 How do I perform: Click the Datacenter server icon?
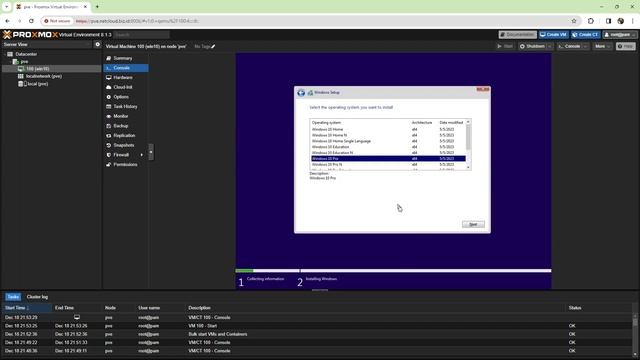(x=10, y=54)
